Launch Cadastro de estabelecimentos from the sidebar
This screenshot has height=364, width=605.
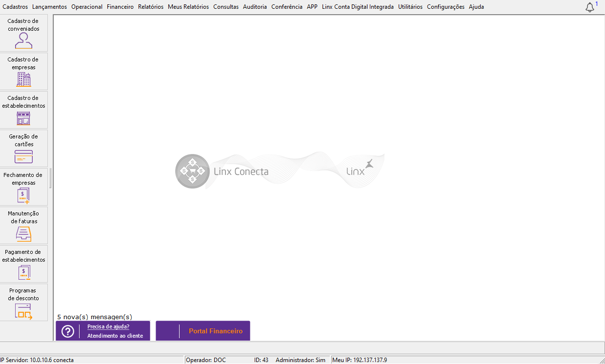click(23, 110)
